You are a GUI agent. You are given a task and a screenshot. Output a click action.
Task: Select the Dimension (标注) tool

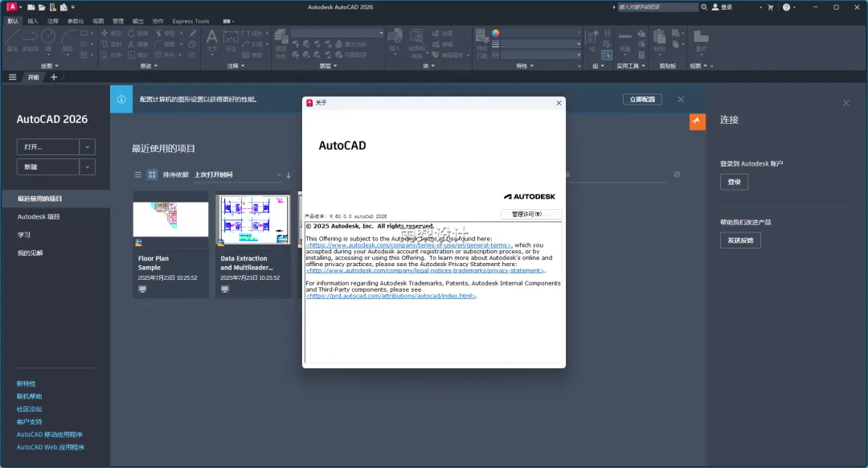231,40
